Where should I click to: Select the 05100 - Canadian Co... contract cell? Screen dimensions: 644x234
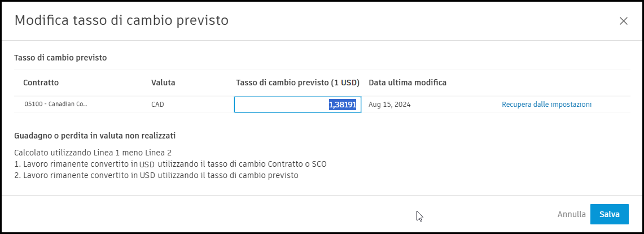[x=56, y=105]
